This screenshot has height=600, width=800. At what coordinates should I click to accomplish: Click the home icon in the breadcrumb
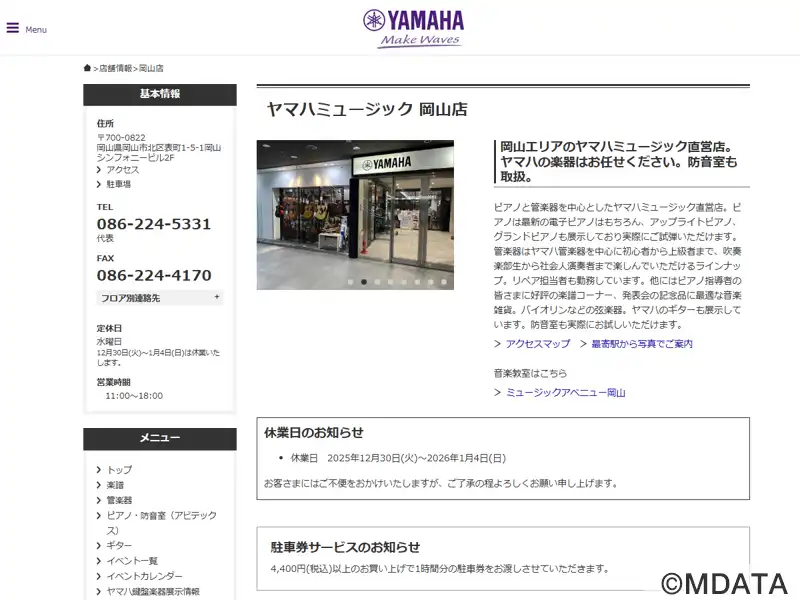tap(87, 68)
